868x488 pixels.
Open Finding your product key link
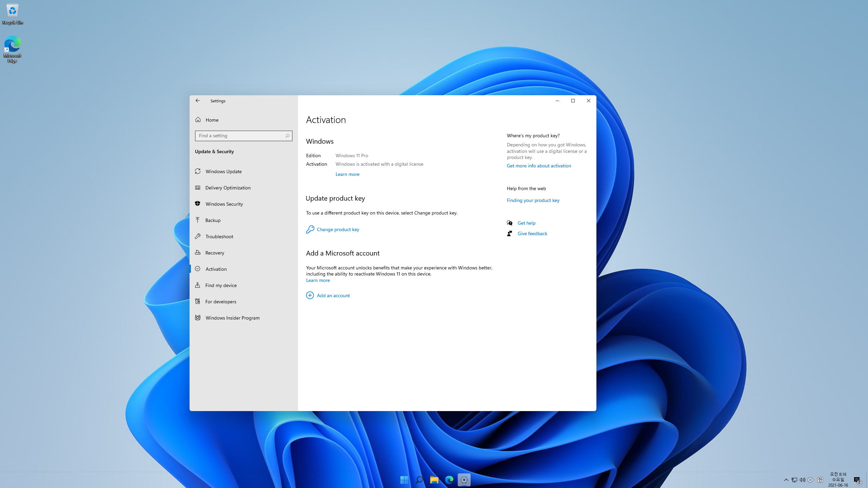[x=533, y=200]
